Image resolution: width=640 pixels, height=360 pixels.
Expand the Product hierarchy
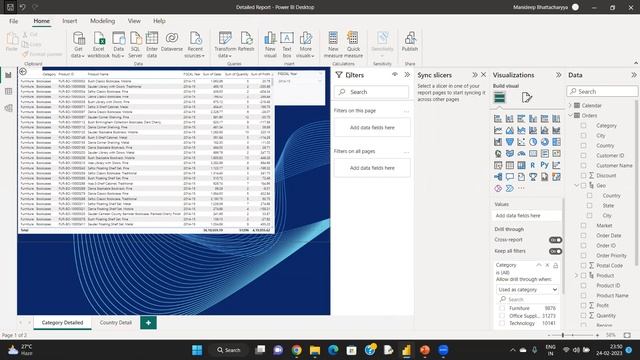[x=576, y=276]
